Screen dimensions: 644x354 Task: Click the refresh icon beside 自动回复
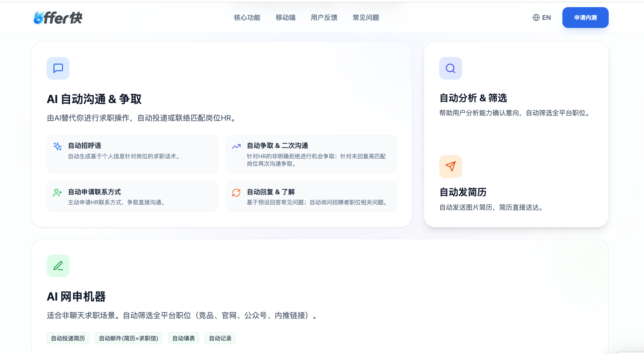(236, 192)
